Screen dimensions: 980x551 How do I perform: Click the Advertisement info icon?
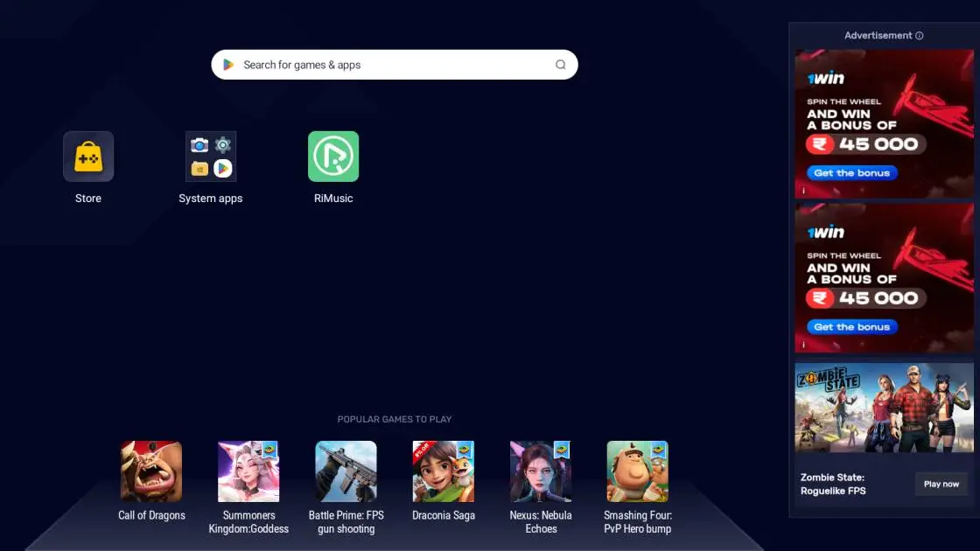click(x=920, y=36)
